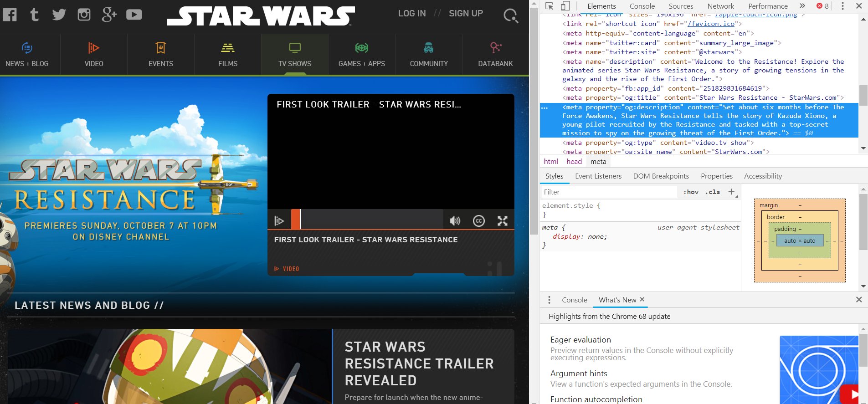Click the head breadcrumb
The height and width of the screenshot is (404, 868).
pyautogui.click(x=574, y=161)
